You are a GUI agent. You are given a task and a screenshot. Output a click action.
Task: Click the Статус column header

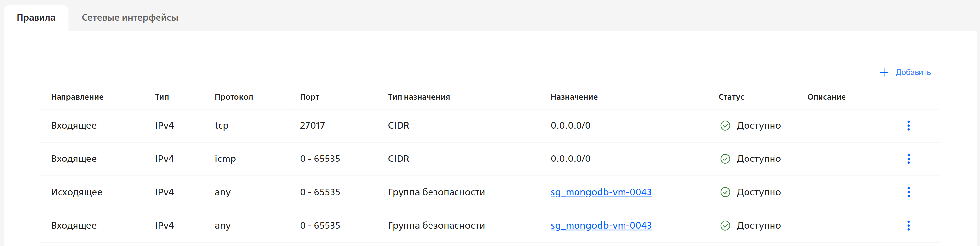(x=731, y=97)
